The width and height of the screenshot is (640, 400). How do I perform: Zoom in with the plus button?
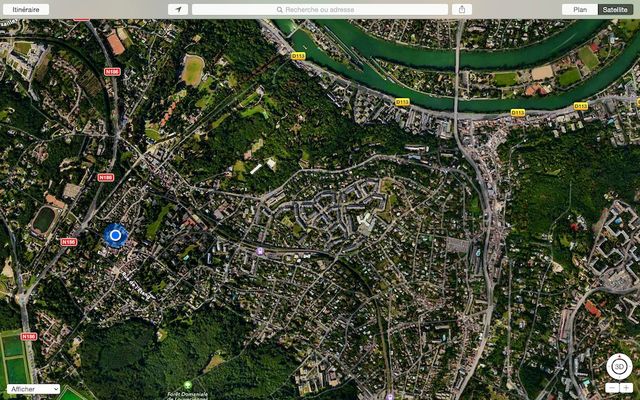(x=626, y=387)
